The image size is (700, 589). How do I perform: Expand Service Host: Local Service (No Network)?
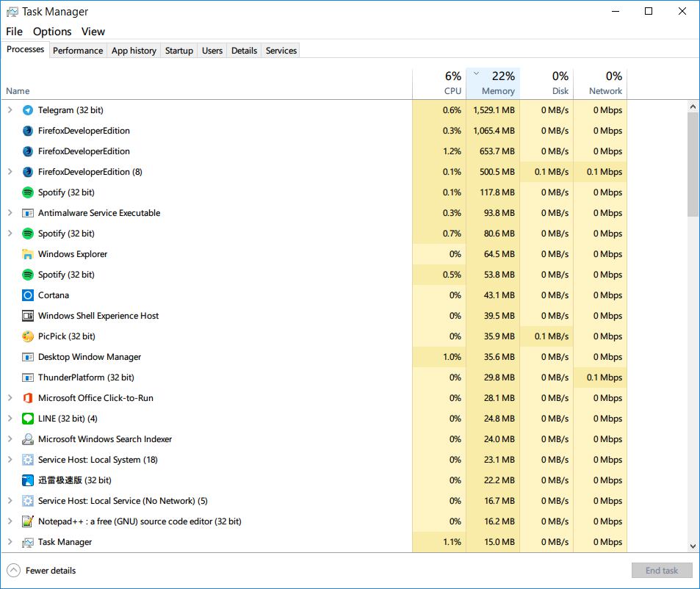[x=10, y=500]
